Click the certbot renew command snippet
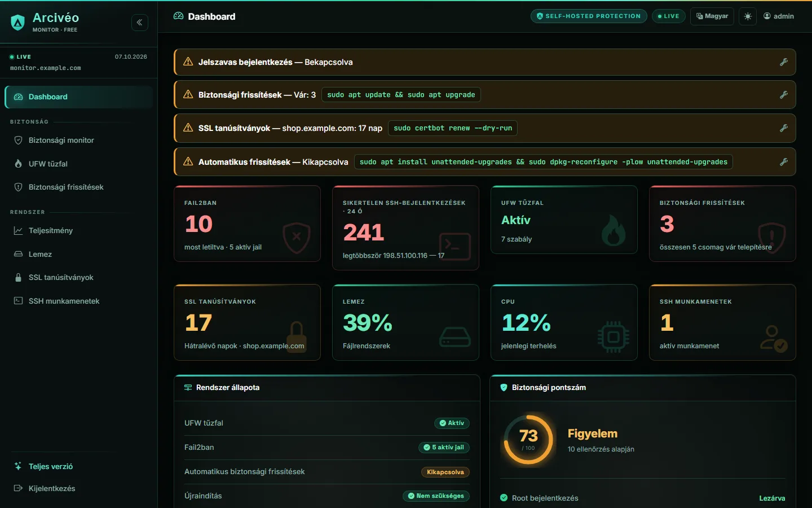This screenshot has height=508, width=812. coord(453,128)
